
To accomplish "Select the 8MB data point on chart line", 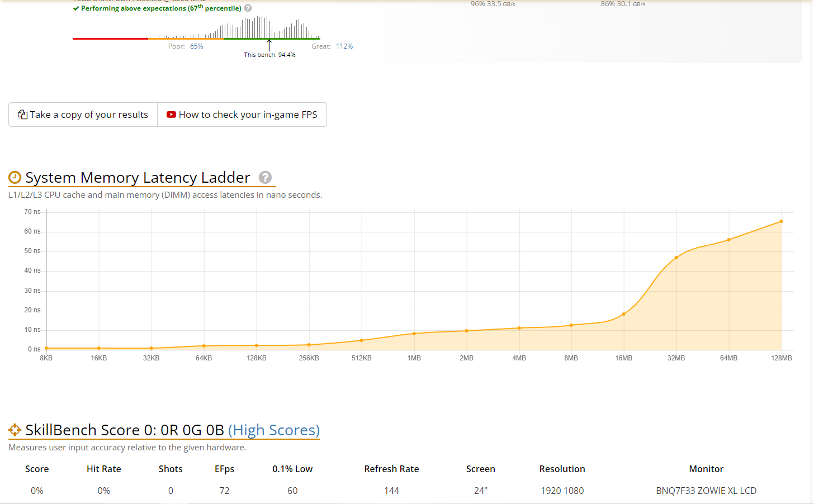I will click(571, 325).
